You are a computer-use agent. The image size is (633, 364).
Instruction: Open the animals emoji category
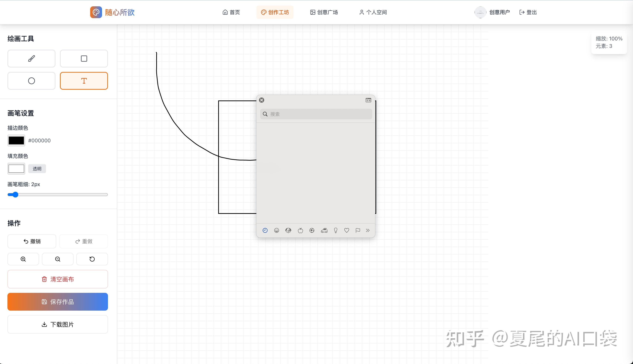point(288,230)
